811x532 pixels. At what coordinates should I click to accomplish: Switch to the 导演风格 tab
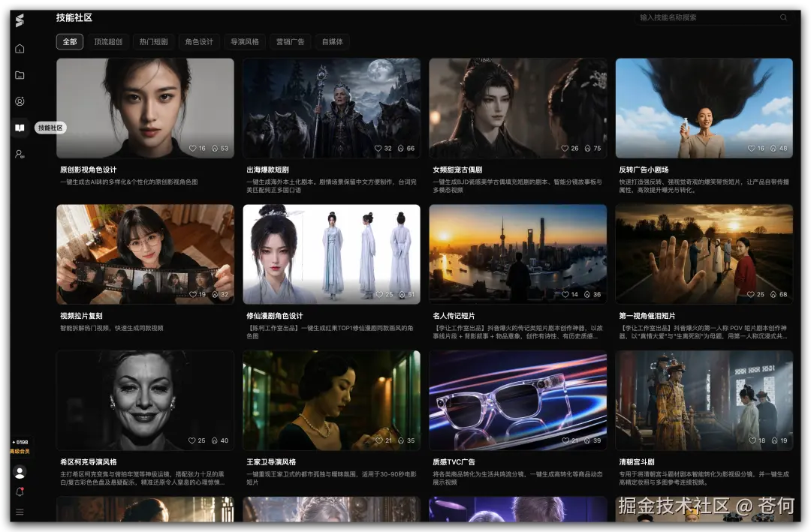(x=245, y=42)
